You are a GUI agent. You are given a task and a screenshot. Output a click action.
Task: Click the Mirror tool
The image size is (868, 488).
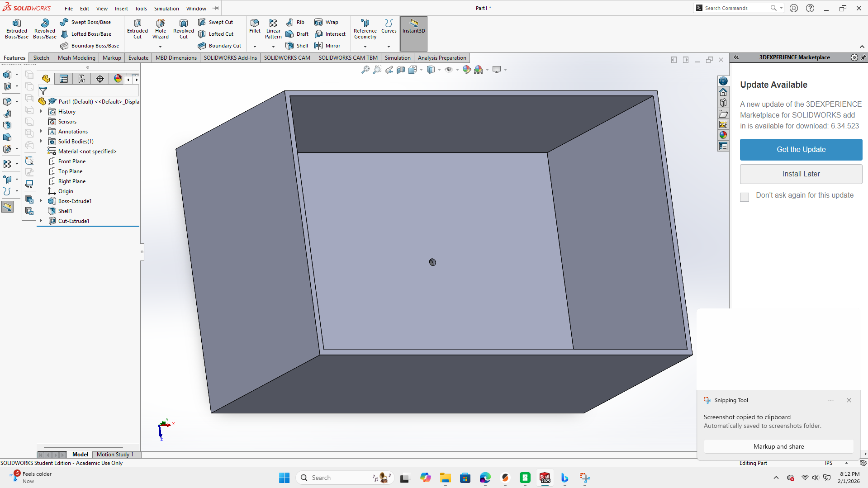[x=327, y=46]
